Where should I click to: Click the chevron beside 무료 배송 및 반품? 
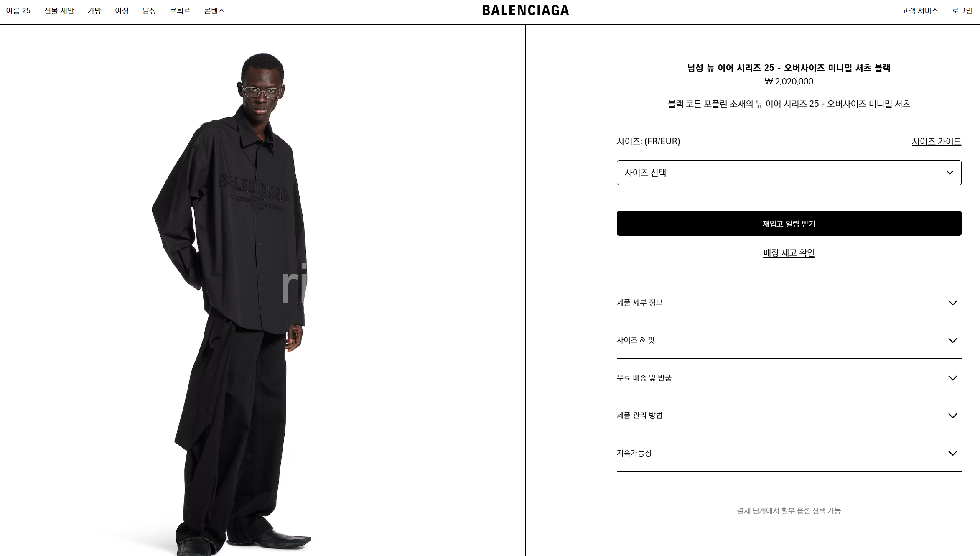952,378
